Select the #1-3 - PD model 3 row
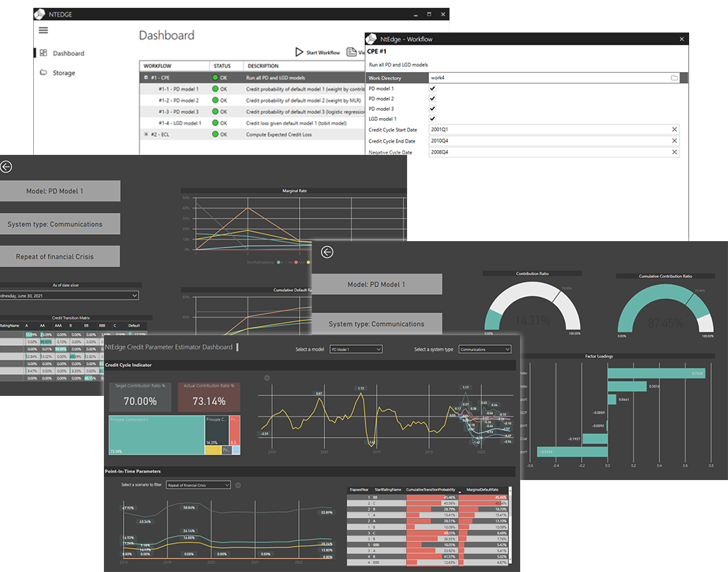This screenshot has width=728, height=572. pyautogui.click(x=252, y=112)
